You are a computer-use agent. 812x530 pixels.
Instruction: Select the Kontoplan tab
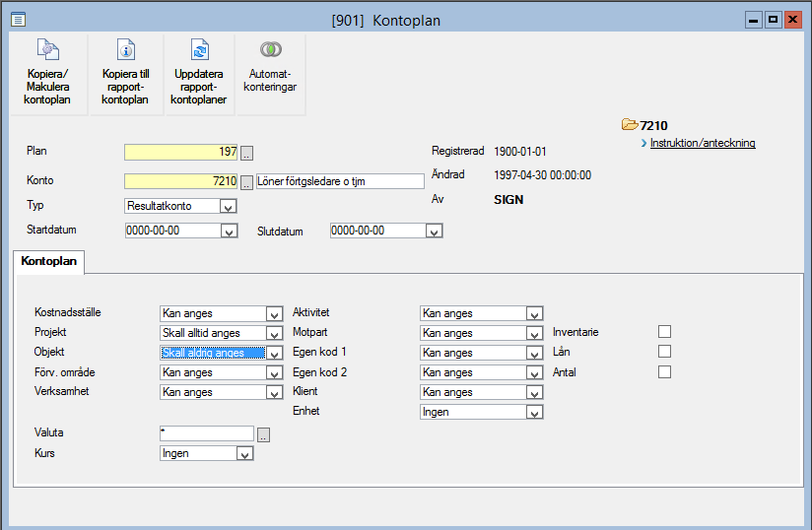tap(48, 261)
